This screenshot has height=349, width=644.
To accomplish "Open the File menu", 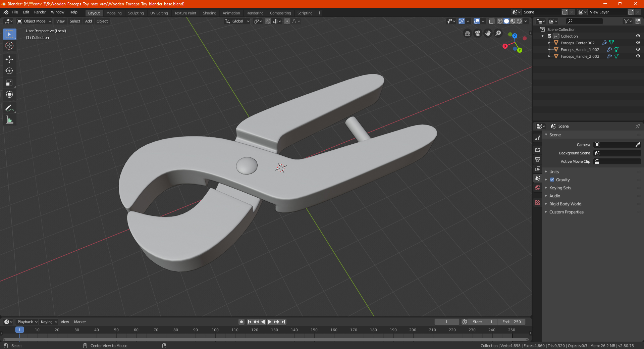I will 15,12.
